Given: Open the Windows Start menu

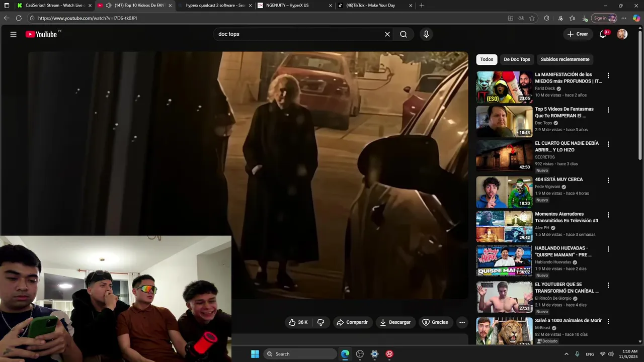Looking at the screenshot, I should point(255,354).
